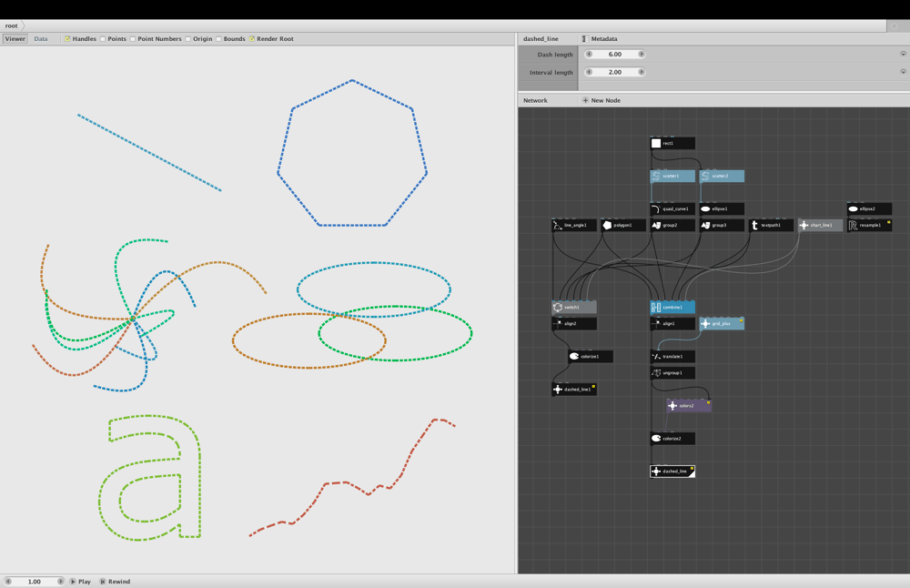910x588 pixels.
Task: Rewind the animation
Action: coord(115,581)
